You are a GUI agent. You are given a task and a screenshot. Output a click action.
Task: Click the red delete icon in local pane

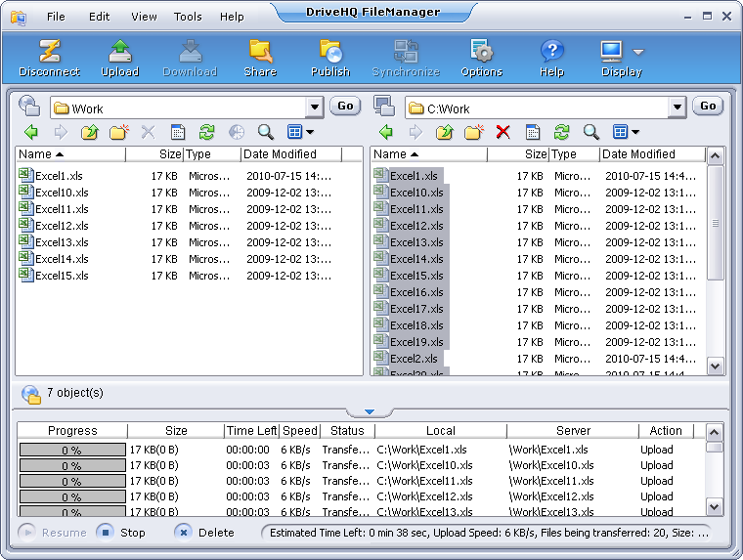(x=503, y=132)
